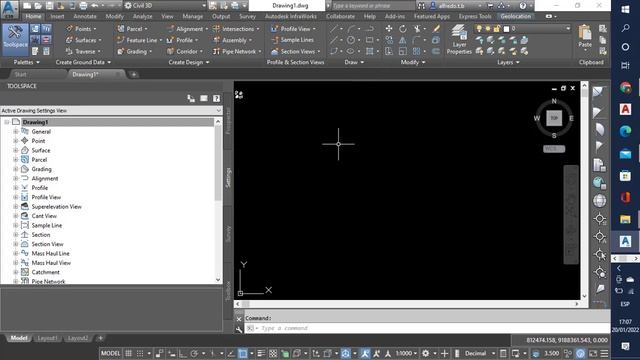The width and height of the screenshot is (640, 360).
Task: Expand the Surface settings node
Action: (x=16, y=150)
